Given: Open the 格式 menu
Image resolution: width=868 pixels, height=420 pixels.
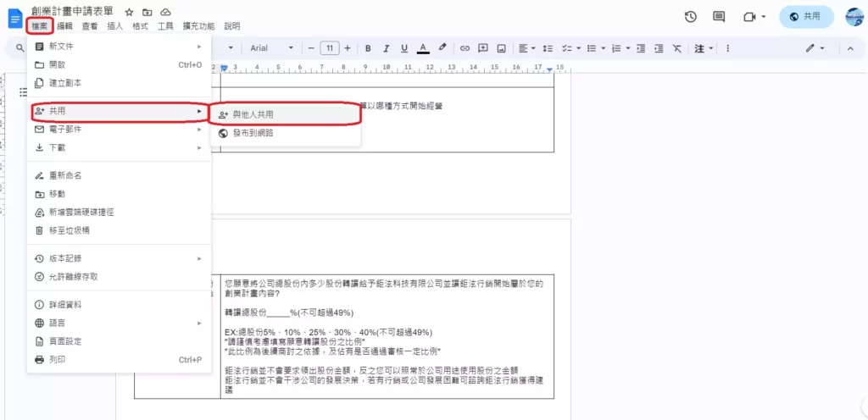Looking at the screenshot, I should 140,26.
